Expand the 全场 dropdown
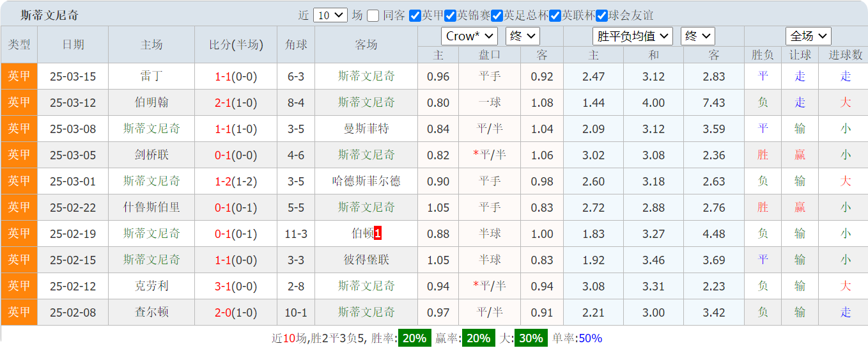The height and width of the screenshot is (348, 868). pyautogui.click(x=808, y=36)
